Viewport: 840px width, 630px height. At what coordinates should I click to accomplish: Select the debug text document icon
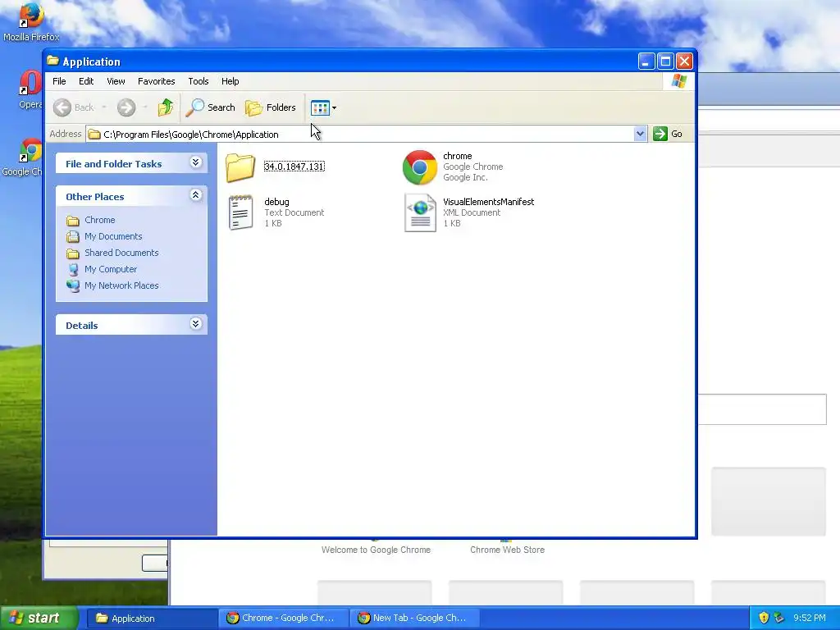coord(240,212)
